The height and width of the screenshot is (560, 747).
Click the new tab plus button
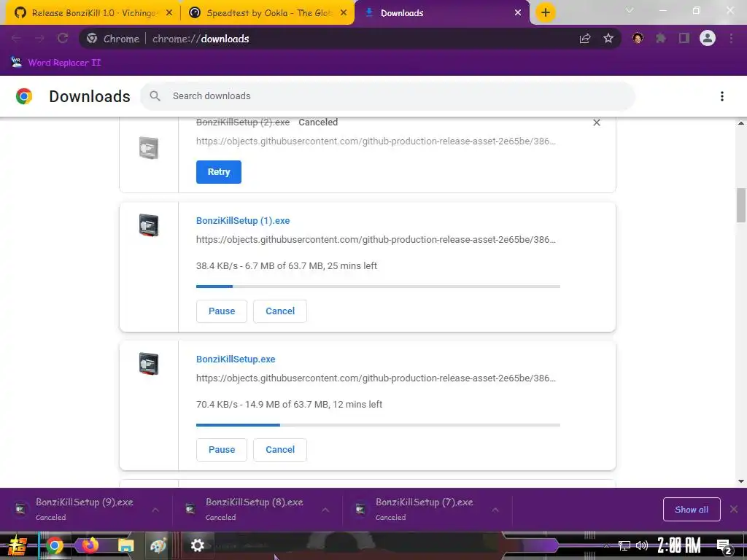pyautogui.click(x=546, y=12)
